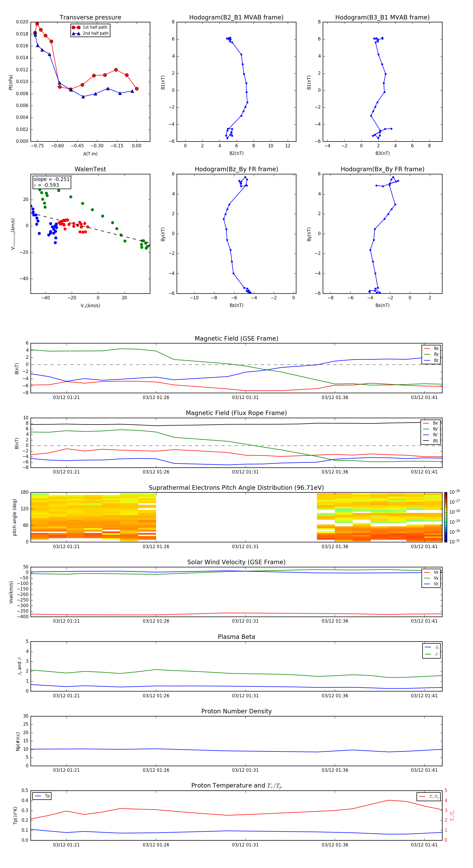Click the 'Bz(nT)' hodogram axis label
The image size is (473, 868).
pyautogui.click(x=236, y=305)
